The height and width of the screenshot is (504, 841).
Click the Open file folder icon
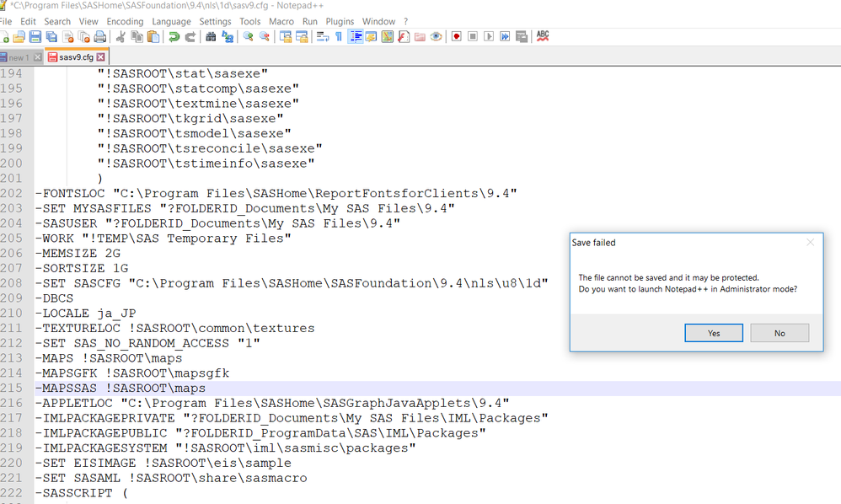19,36
